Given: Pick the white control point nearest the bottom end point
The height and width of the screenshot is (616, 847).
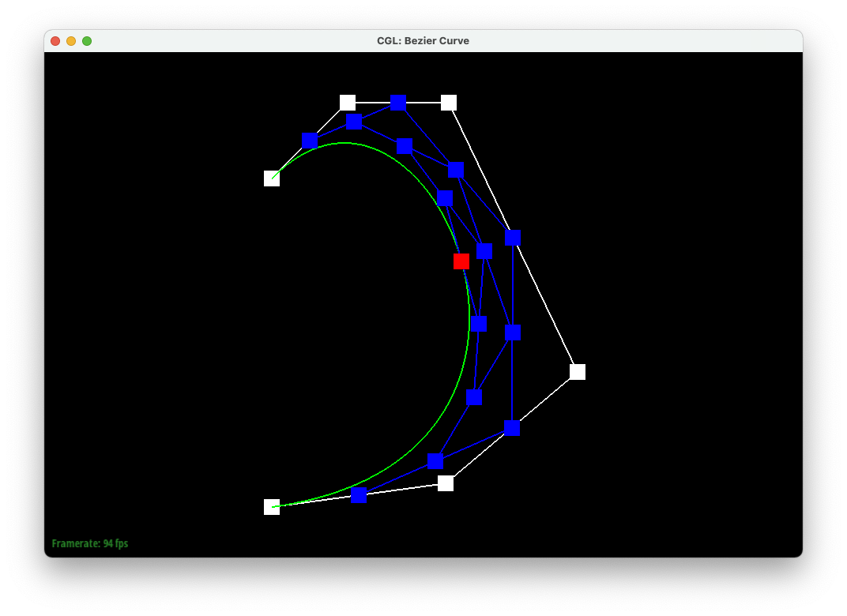Looking at the screenshot, I should 446,483.
